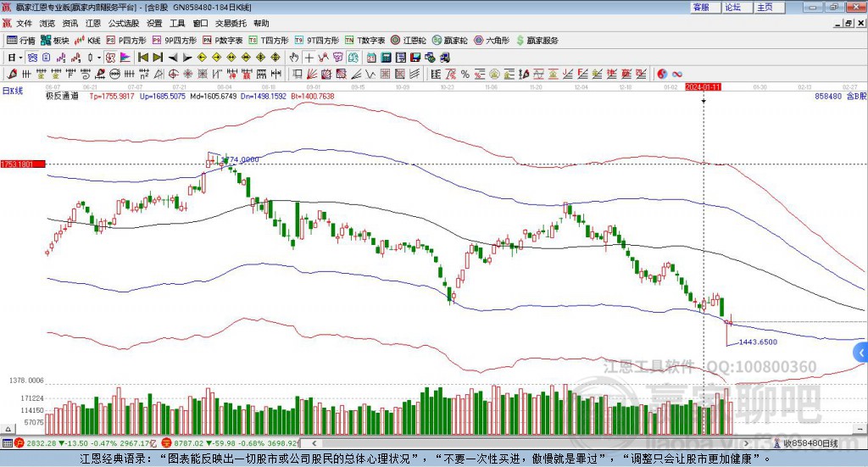Image resolution: width=868 pixels, height=467 pixels.
Task: Open the calendar icon in toolbar
Action: tap(371, 58)
